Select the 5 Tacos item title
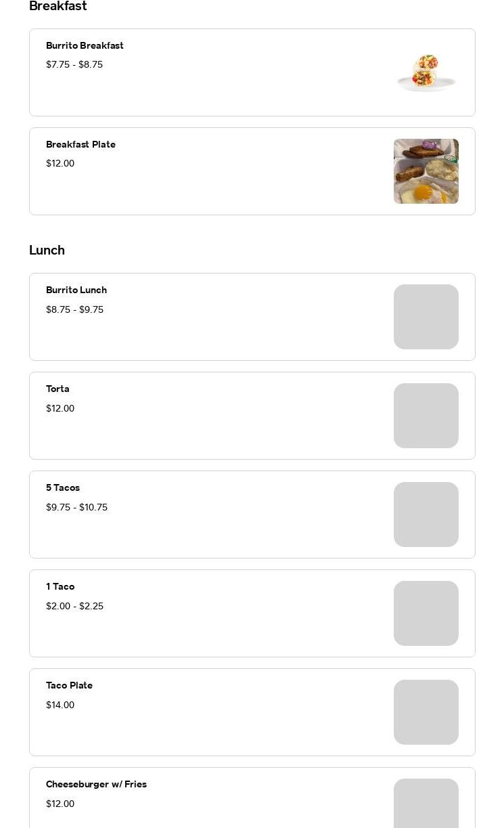 click(63, 488)
